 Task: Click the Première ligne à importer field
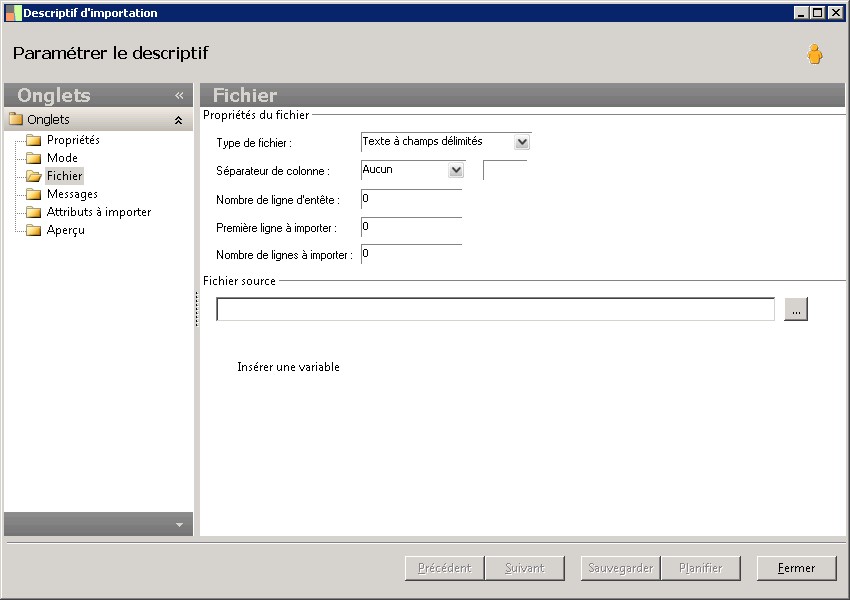(x=411, y=227)
